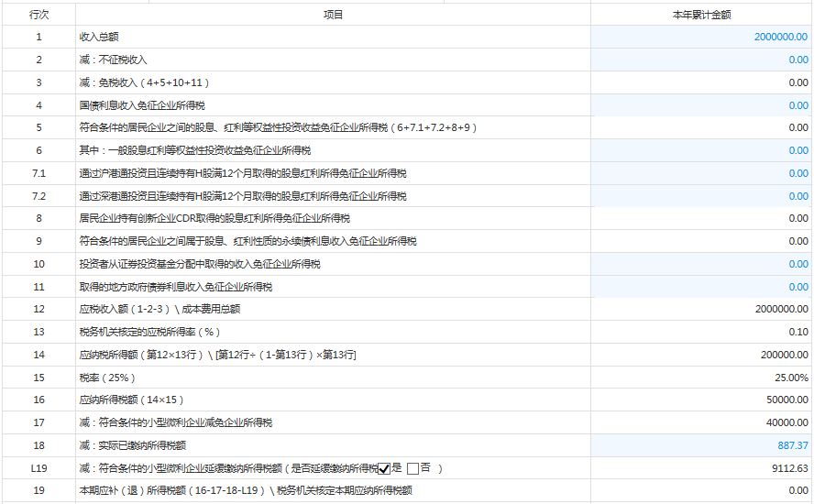Select the 深港通 H股 label in row 7.2

pyautogui.click(x=242, y=196)
